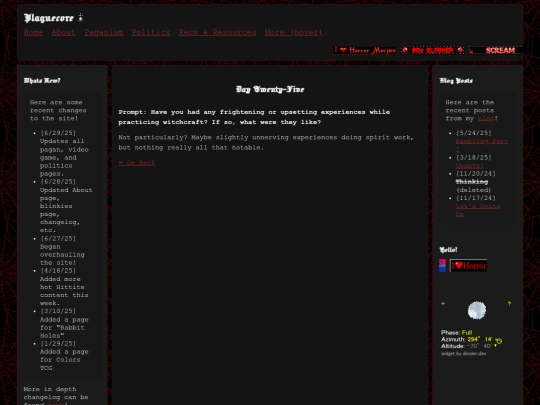Image resolution: width=540 pixels, height=405 pixels.
Task: Open the Update! blog post from 3/18/25
Action: coord(469,166)
